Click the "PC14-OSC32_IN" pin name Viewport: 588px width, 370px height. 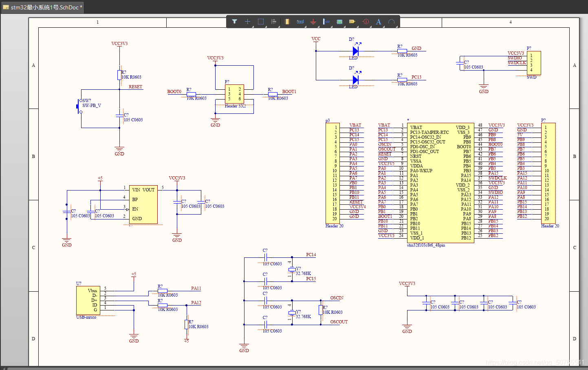click(425, 137)
